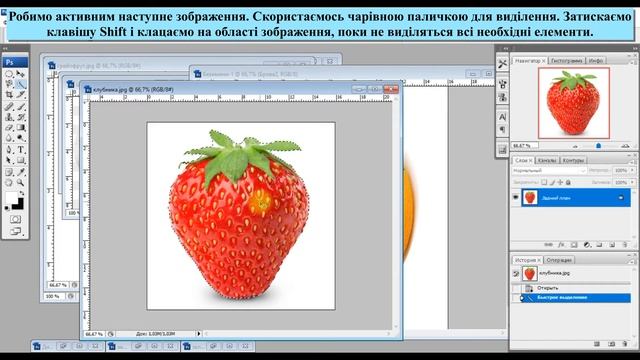Click the add layer style fx button
The width and height of the screenshot is (640, 360).
(561, 245)
